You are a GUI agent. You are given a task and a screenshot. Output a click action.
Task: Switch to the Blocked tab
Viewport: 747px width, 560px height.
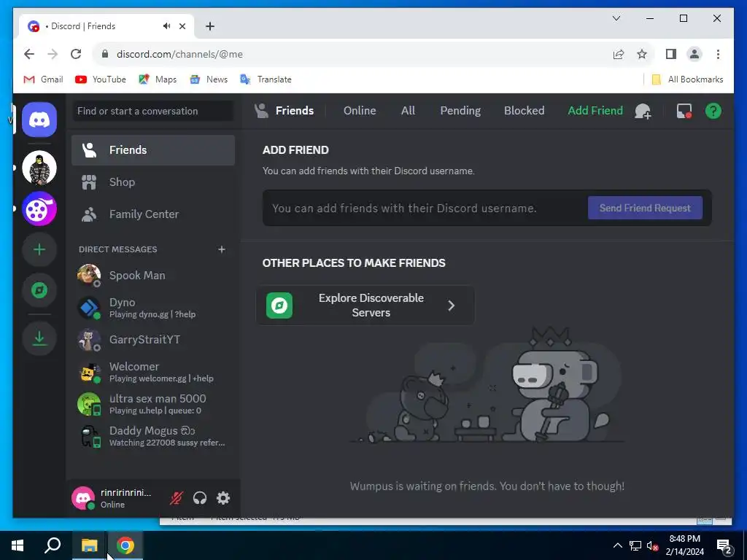[524, 111]
